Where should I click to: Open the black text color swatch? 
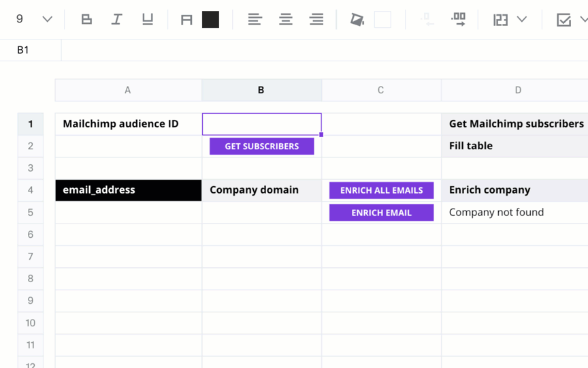[210, 20]
